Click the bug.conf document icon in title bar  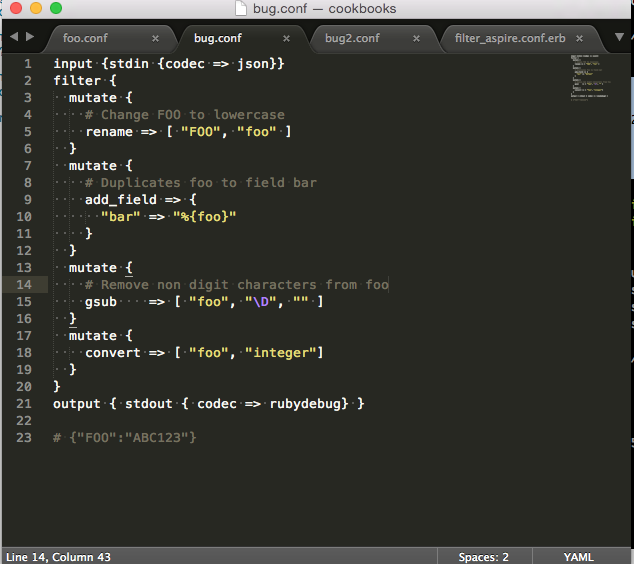241,8
